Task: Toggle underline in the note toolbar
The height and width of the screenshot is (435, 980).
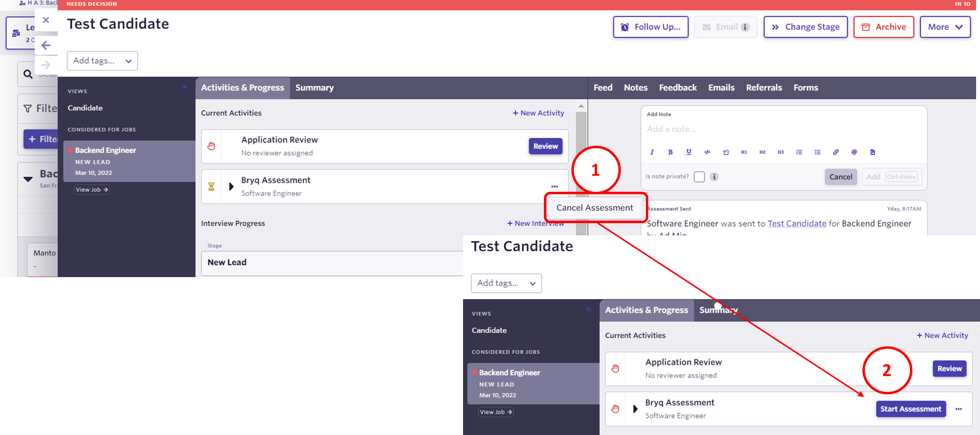Action: [x=689, y=152]
